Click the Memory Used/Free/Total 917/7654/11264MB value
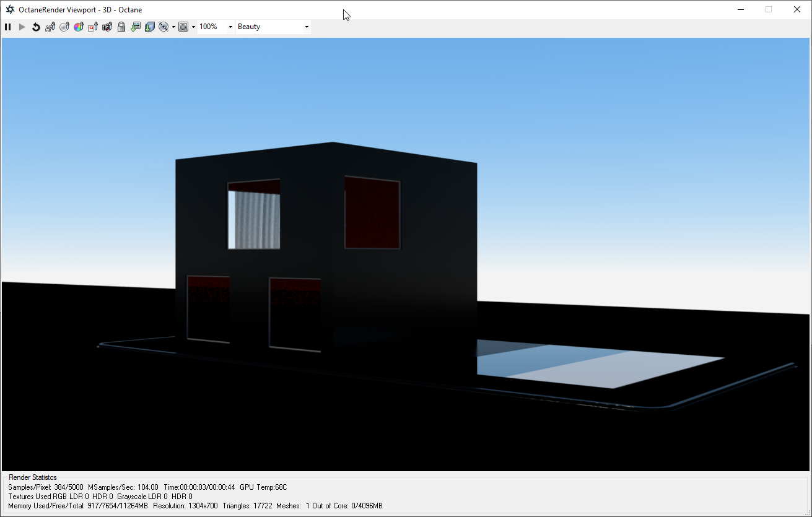The image size is (812, 517). pos(78,506)
